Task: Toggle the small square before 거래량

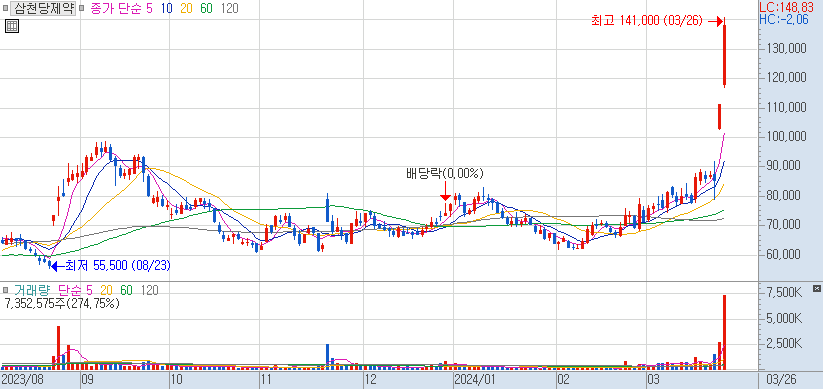Action: point(5,290)
